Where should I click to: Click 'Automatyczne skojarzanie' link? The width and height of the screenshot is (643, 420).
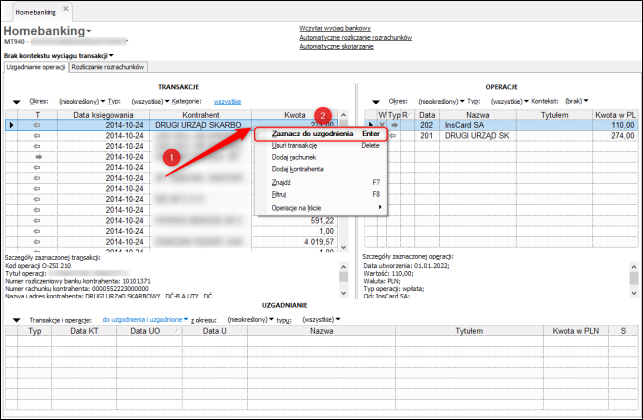point(336,46)
